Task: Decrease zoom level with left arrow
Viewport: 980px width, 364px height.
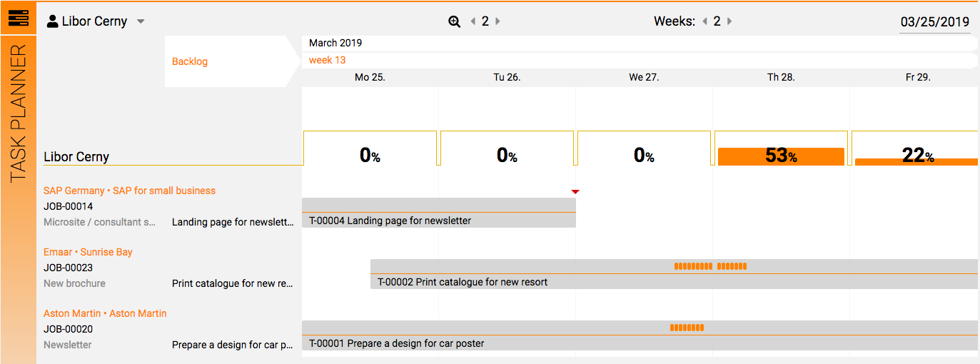Action: [473, 21]
